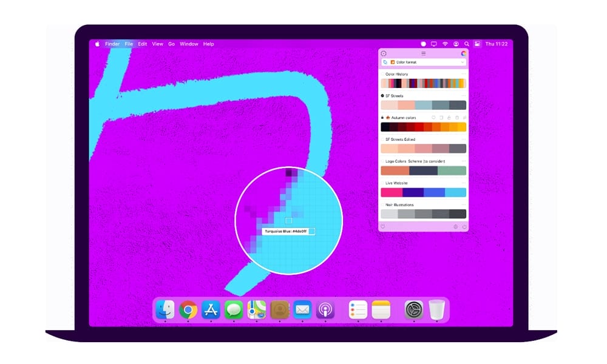Click the power quit icon in panel footer
This screenshot has height=364, width=607.
[464, 226]
